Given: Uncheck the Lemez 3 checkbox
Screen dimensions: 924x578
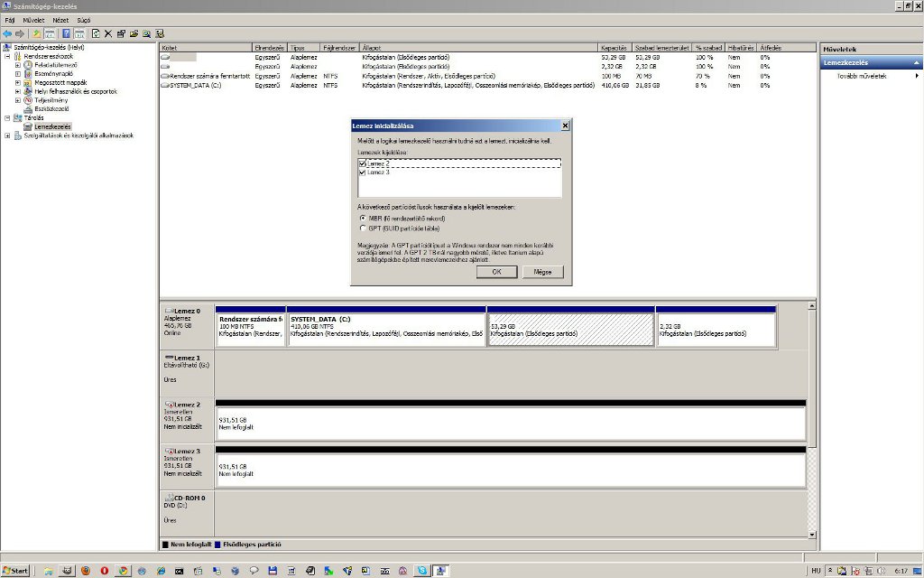Looking at the screenshot, I should pos(362,172).
